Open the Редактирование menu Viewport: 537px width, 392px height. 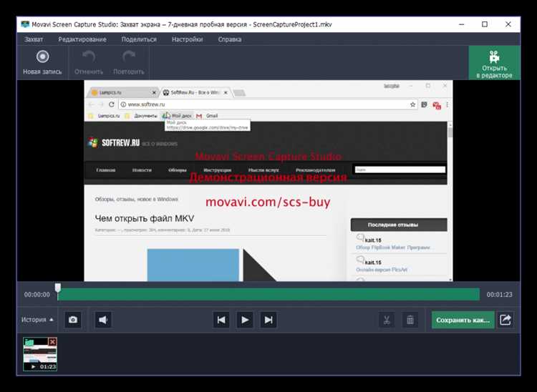coord(82,39)
